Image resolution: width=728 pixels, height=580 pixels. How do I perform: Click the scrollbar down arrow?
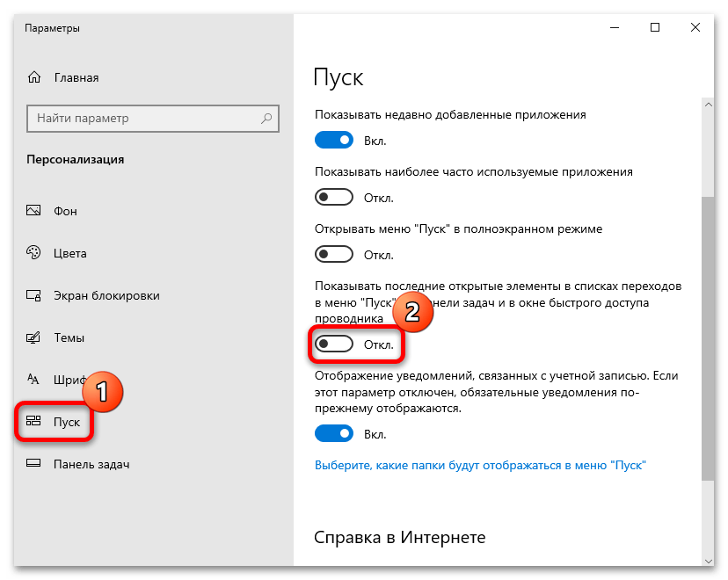pos(707,558)
